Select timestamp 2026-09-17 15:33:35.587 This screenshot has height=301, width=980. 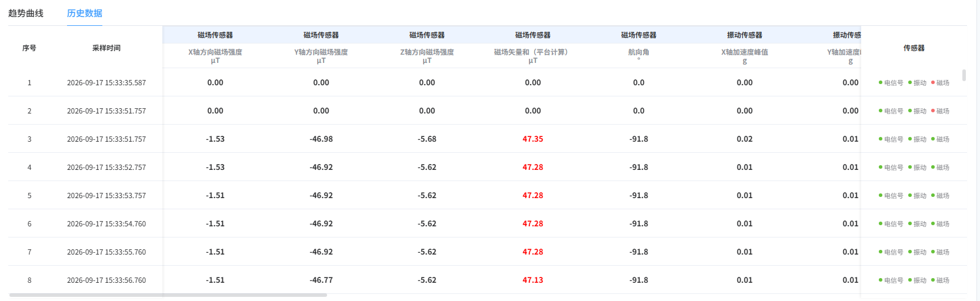106,83
